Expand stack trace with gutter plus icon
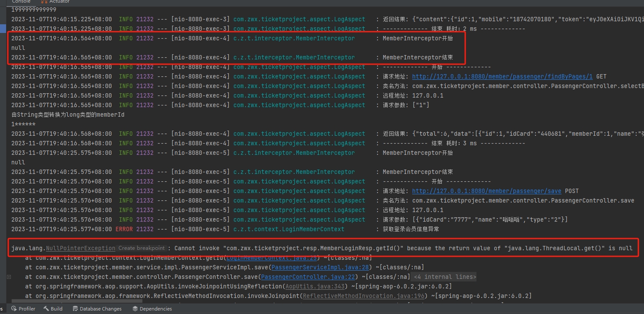Image resolution: width=644 pixels, height=314 pixels. 9,277
